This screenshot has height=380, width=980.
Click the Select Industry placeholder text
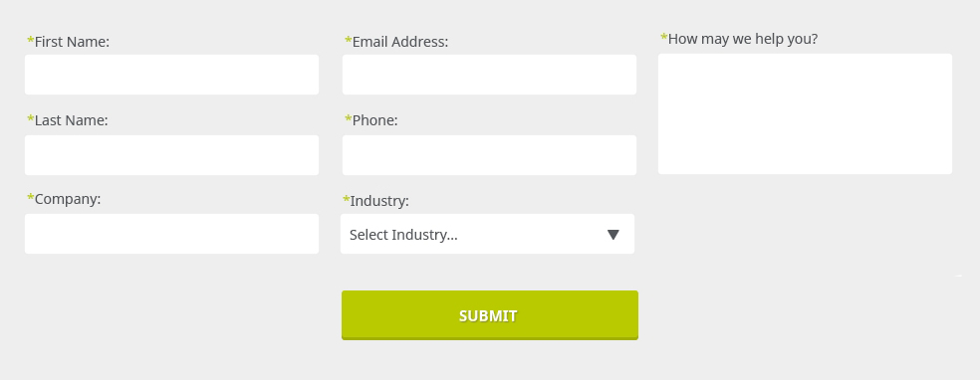[x=403, y=235]
